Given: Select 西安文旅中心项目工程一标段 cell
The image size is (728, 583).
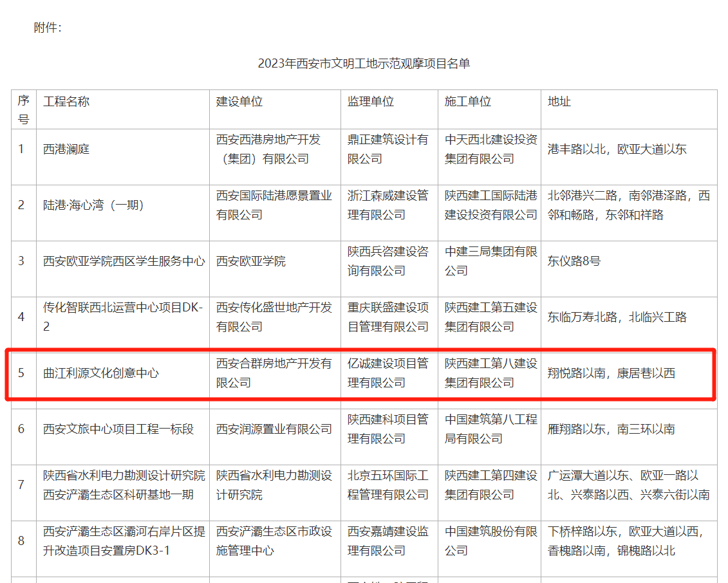Looking at the screenshot, I should (x=118, y=429).
